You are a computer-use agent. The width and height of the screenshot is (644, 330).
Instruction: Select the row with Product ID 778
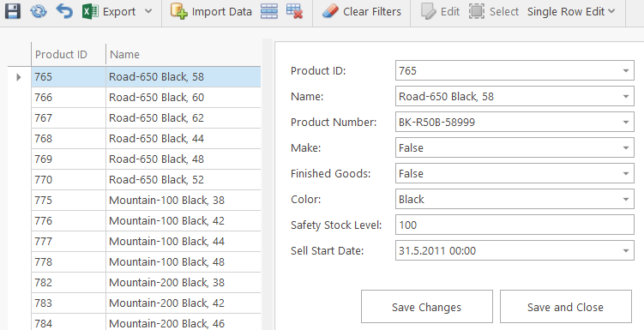coord(147,261)
